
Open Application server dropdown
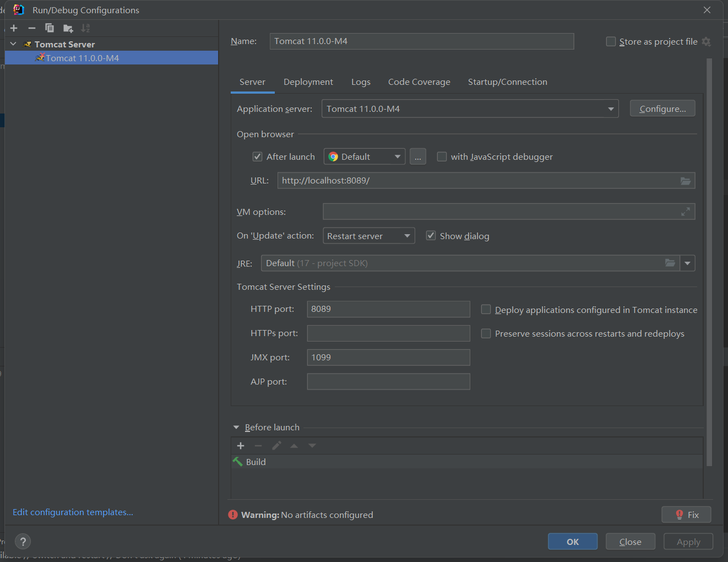pos(470,109)
